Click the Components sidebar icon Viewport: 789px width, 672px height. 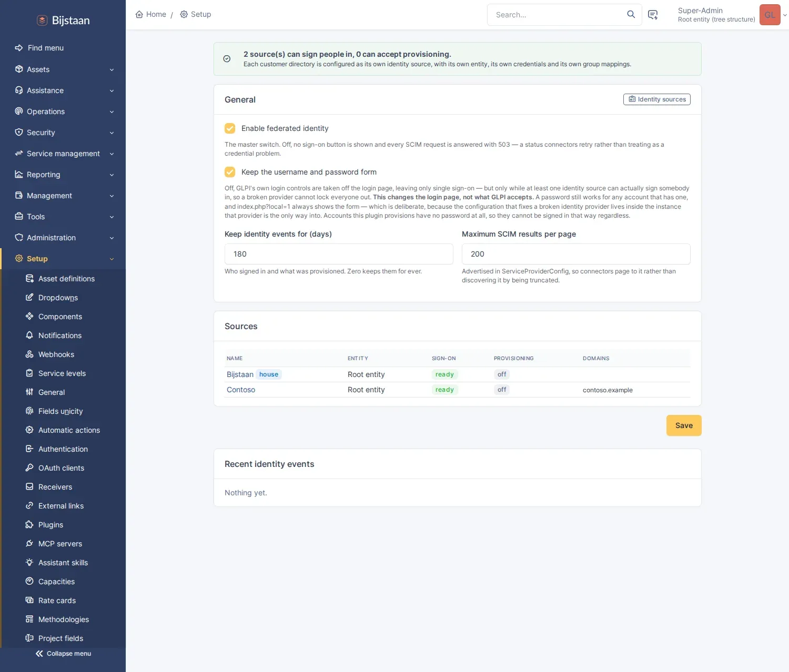pos(29,317)
